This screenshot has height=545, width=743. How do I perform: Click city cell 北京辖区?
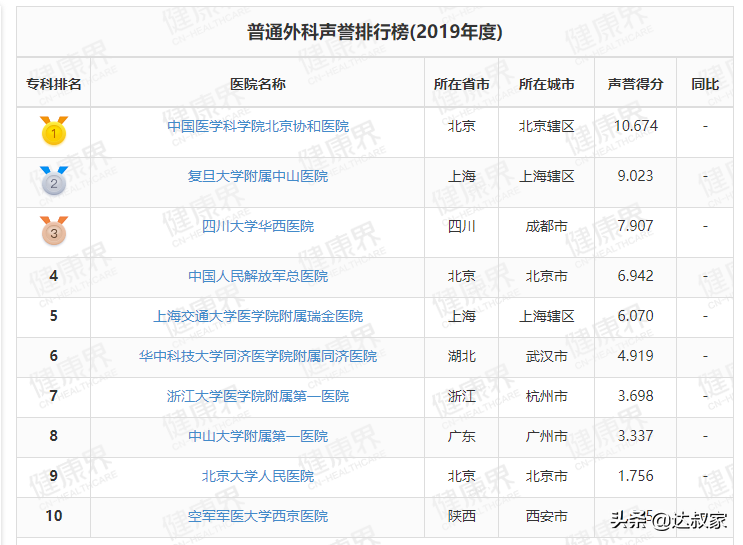546,126
